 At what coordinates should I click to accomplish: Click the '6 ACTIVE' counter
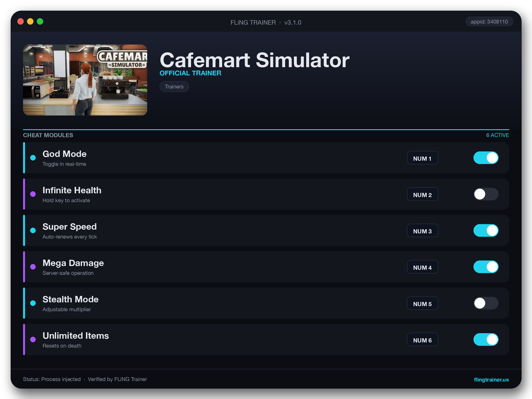(497, 135)
